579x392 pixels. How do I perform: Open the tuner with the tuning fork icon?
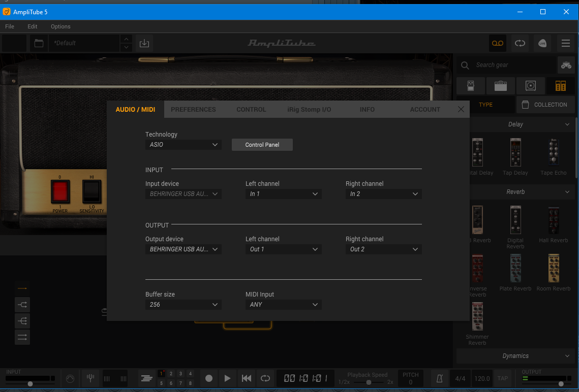[90, 378]
